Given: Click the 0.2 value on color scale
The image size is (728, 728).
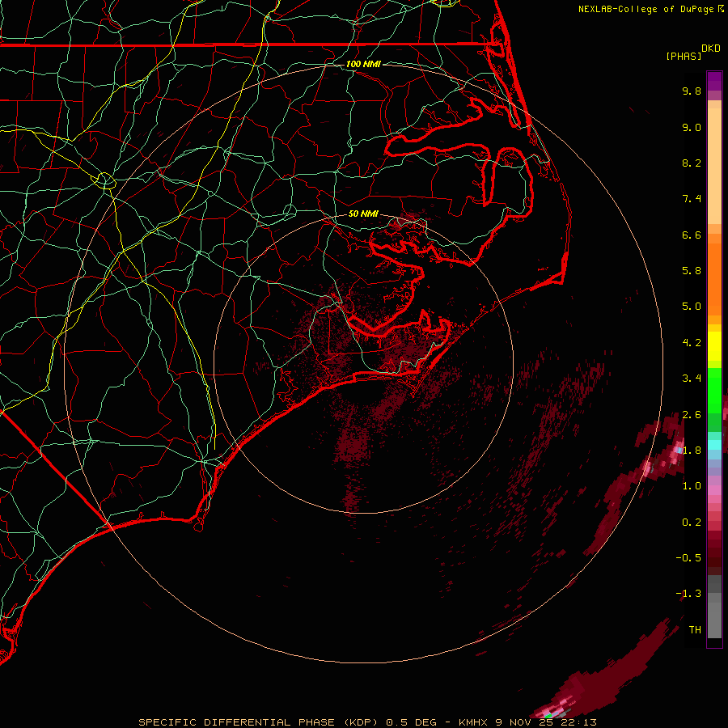Looking at the screenshot, I should click(692, 523).
